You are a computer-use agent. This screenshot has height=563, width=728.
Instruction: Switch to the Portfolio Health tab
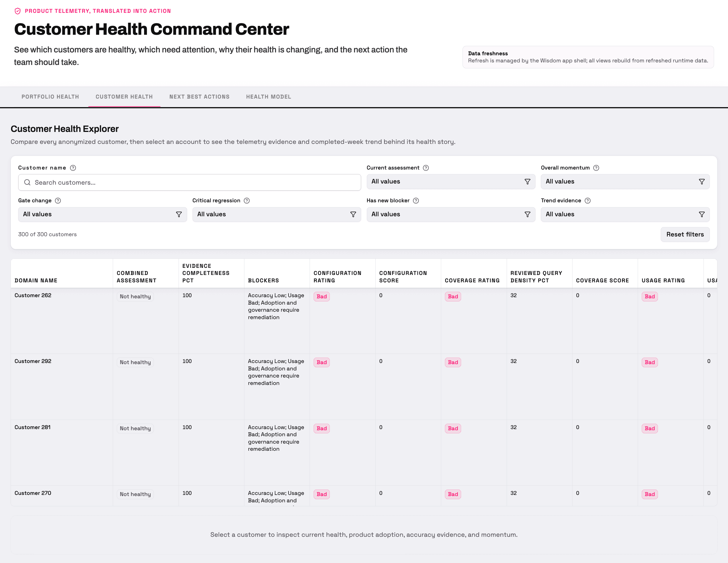[x=50, y=97]
